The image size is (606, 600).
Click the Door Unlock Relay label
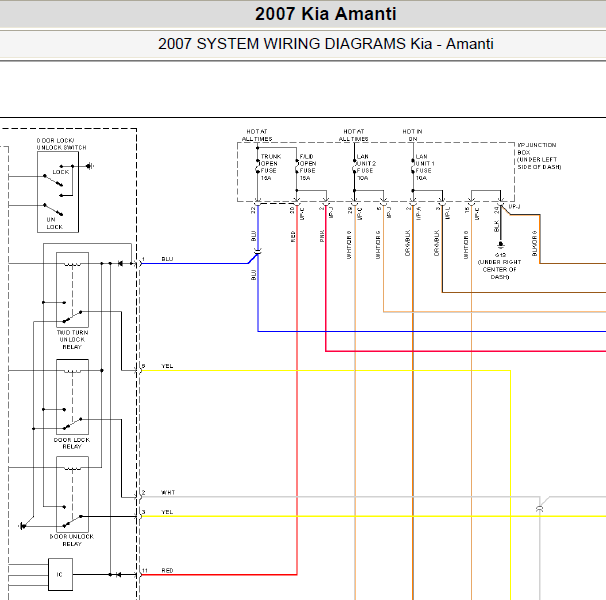tap(72, 540)
